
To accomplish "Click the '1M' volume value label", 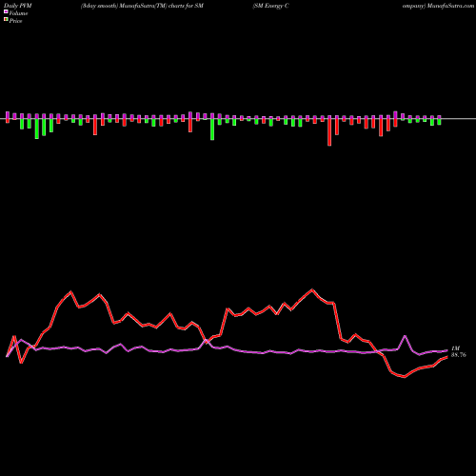I will (455, 348).
